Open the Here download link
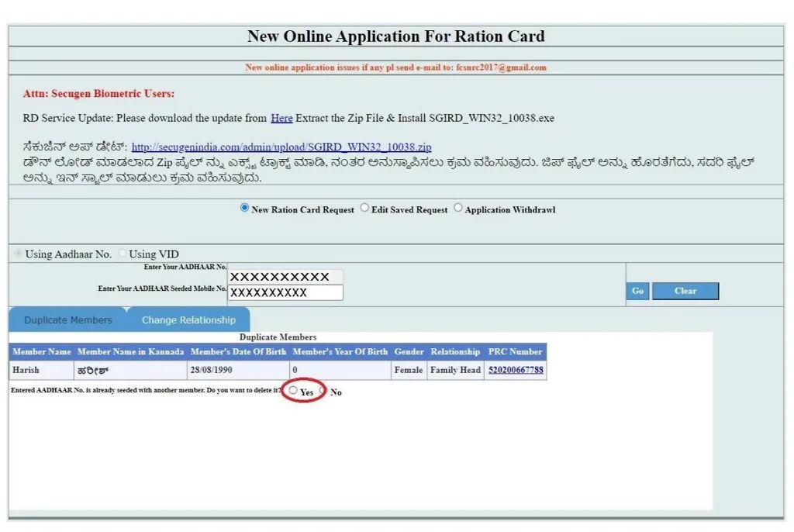 tap(281, 118)
